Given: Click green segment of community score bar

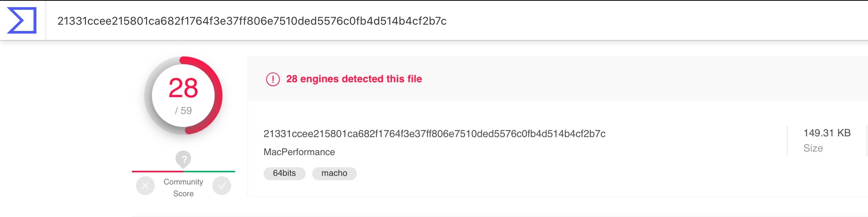Looking at the screenshot, I should pos(210,171).
